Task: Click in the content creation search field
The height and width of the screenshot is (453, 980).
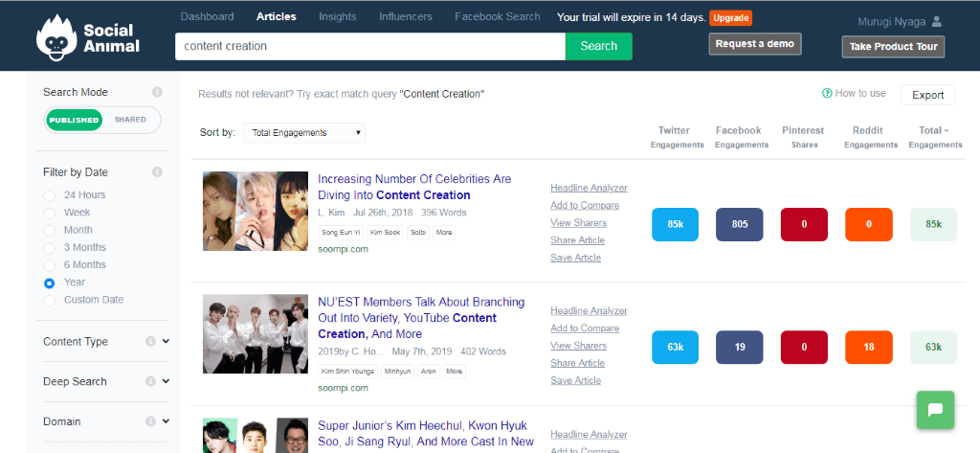Action: 370,46
